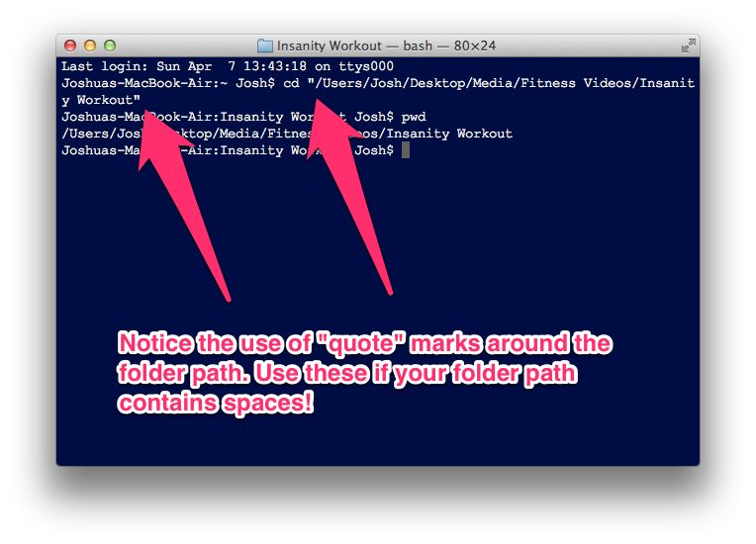Click the 'cd' command in the first prompt
Image resolution: width=756 pixels, height=544 pixels.
tap(291, 83)
